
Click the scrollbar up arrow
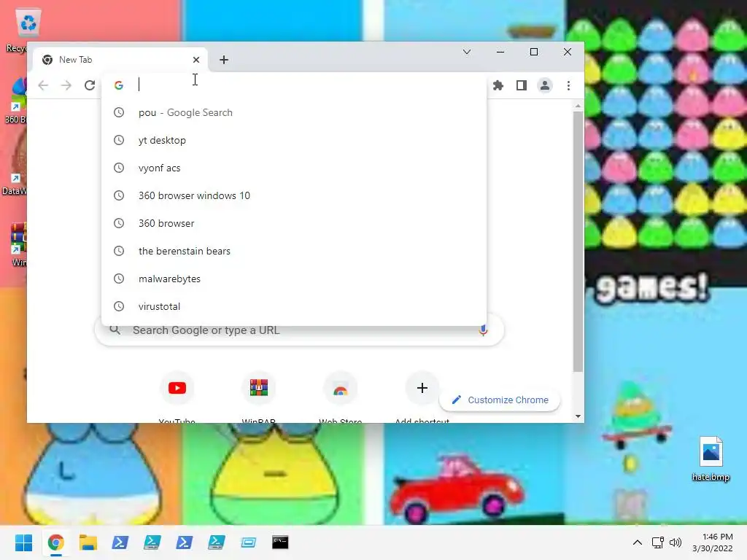click(x=578, y=106)
